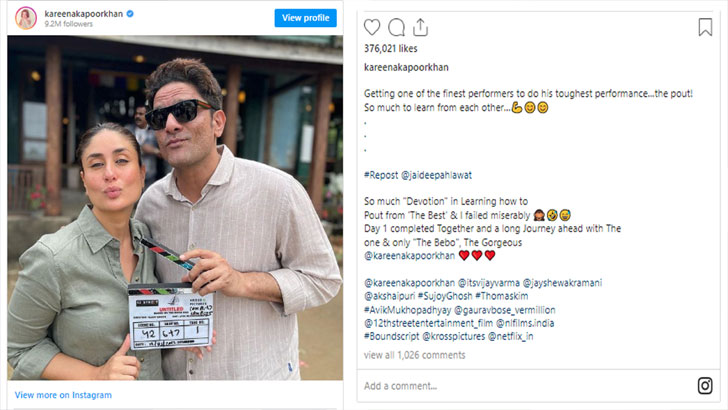Save post with bookmark icon

point(705,27)
